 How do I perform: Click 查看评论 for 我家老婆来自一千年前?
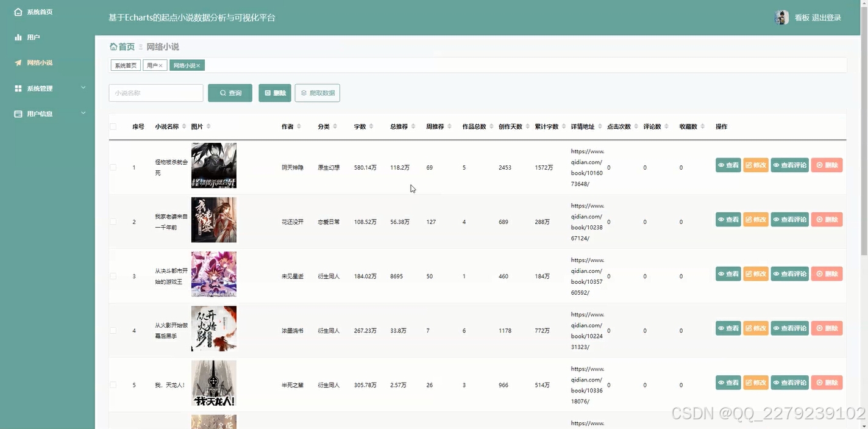tap(790, 219)
